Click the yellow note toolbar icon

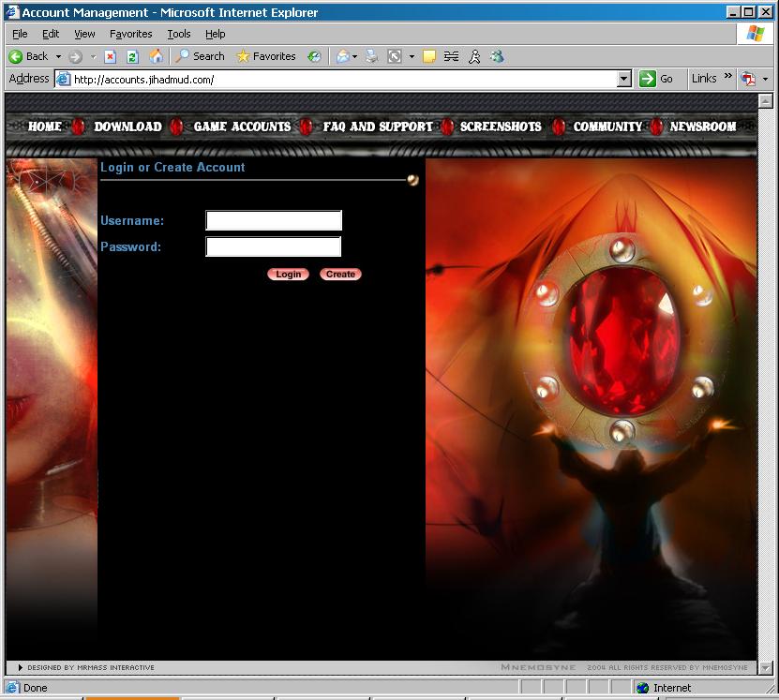[x=429, y=56]
